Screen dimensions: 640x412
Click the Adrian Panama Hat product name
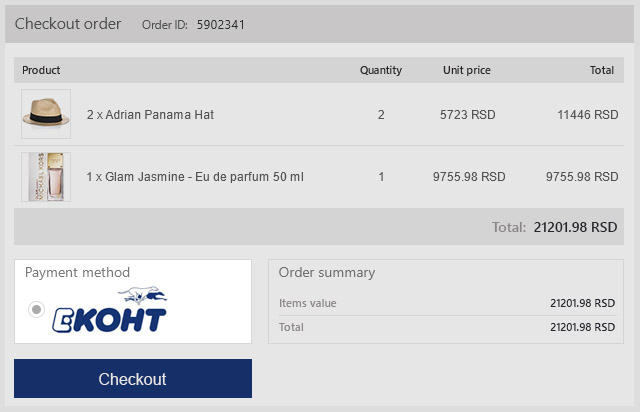click(x=150, y=115)
